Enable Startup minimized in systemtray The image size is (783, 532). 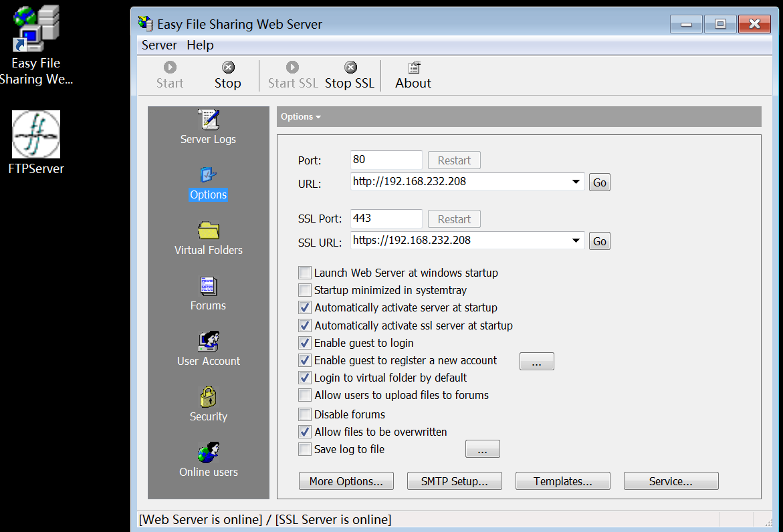point(305,290)
